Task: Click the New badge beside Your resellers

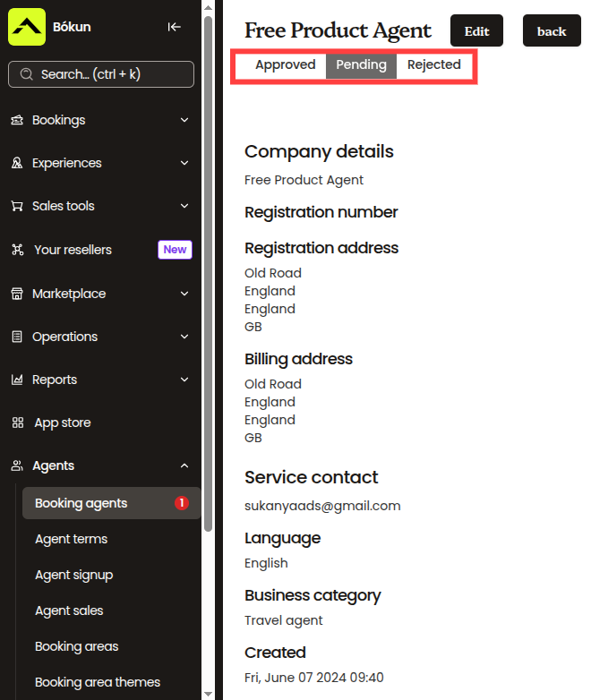Action: tap(175, 250)
